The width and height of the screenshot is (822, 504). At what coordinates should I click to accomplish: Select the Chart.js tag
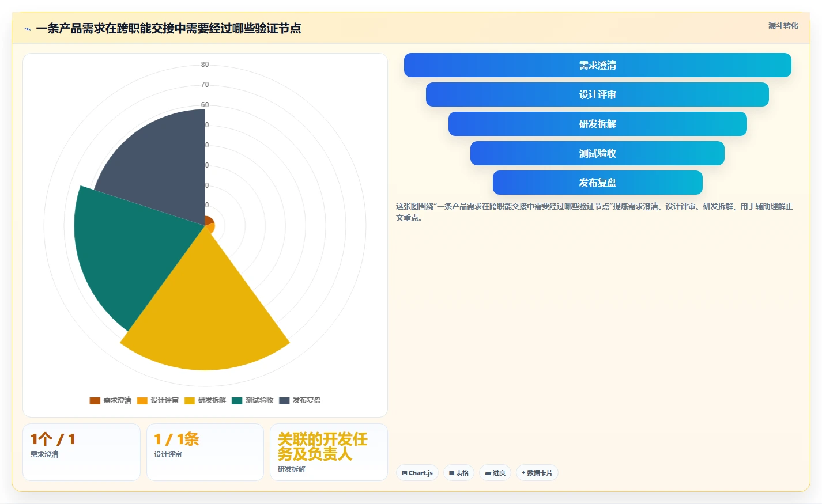(x=417, y=473)
